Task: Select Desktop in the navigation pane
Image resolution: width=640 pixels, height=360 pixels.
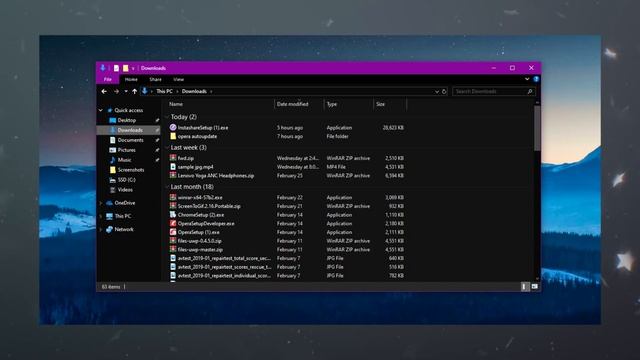Action: point(127,120)
